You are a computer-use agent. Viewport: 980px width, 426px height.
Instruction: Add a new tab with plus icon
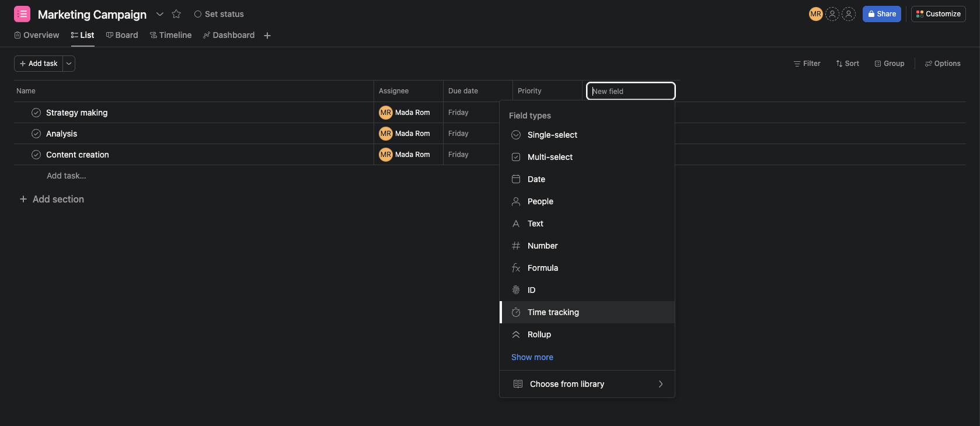(267, 36)
